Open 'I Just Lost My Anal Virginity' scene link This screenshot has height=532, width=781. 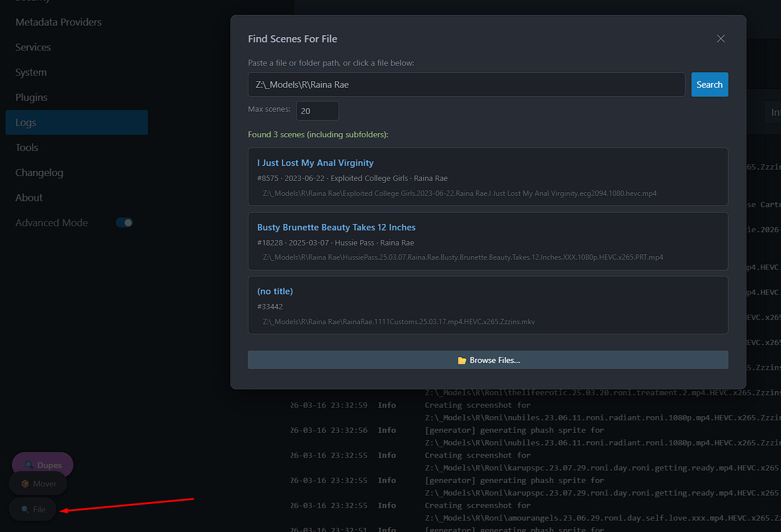(x=315, y=163)
